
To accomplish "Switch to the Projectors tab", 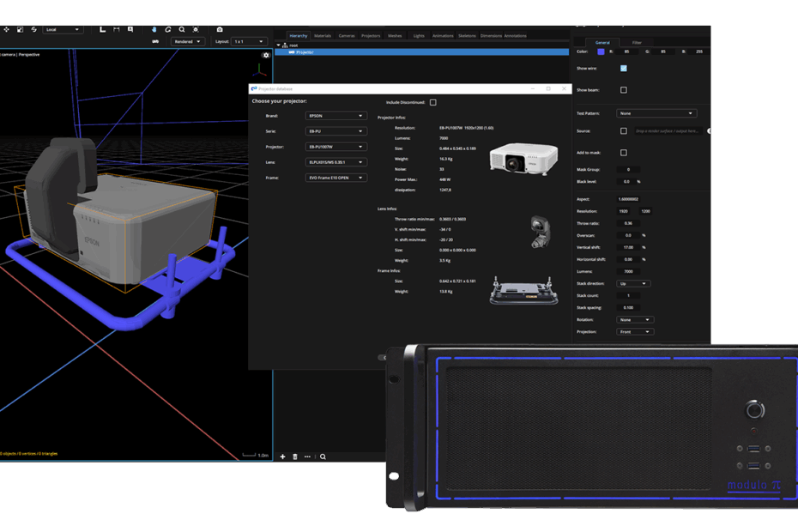I will [371, 36].
